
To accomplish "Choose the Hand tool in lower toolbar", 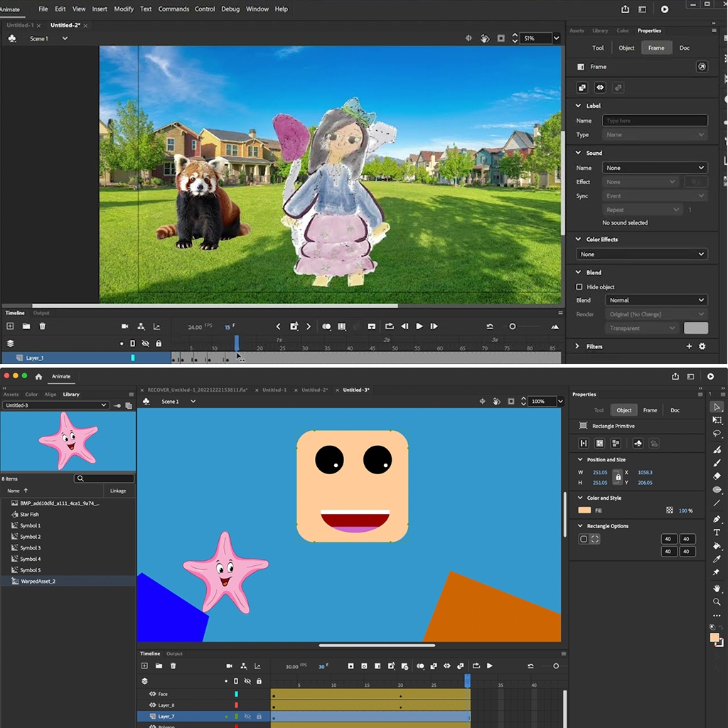I will click(717, 588).
